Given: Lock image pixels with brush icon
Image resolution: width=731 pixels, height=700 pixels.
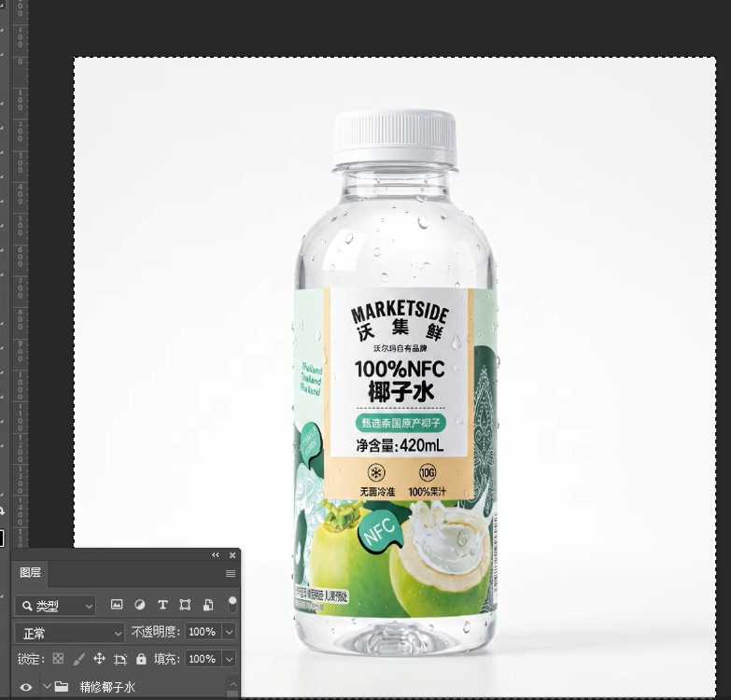Looking at the screenshot, I should (x=79, y=659).
